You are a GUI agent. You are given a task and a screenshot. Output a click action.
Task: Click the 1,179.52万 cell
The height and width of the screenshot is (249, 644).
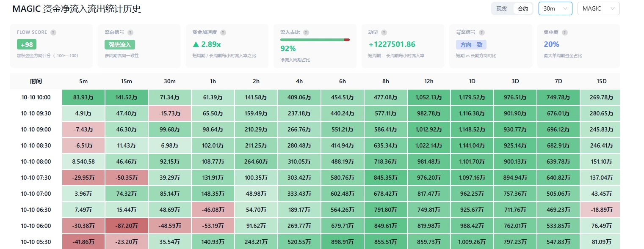click(472, 97)
